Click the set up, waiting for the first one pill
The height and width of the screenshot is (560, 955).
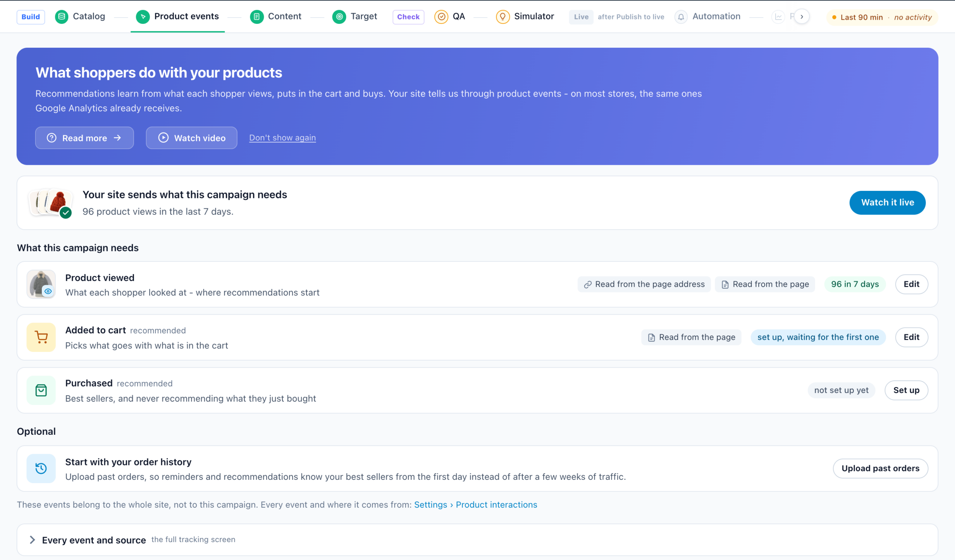(818, 337)
